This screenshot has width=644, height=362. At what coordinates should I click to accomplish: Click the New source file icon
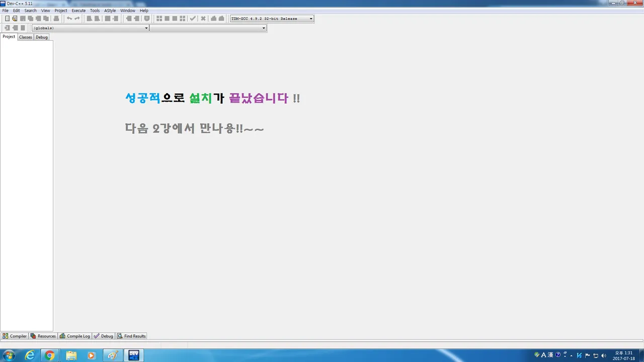[7, 19]
